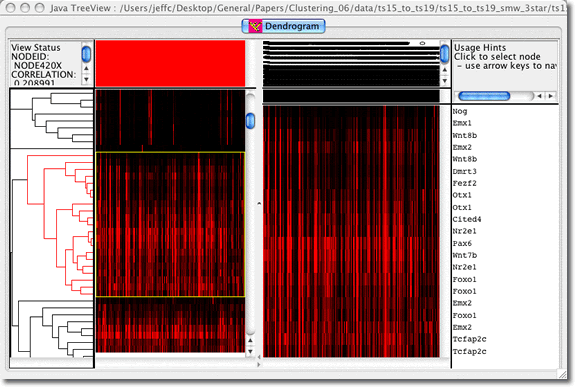Click up arrow under the global heatmap scrollbar
This screenshot has height=387, width=575.
(x=250, y=341)
